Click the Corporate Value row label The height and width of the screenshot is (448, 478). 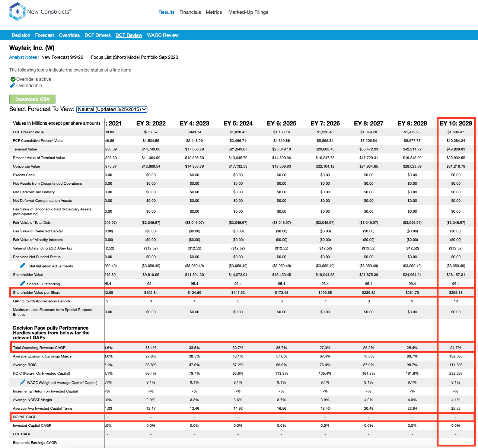[x=26, y=166]
